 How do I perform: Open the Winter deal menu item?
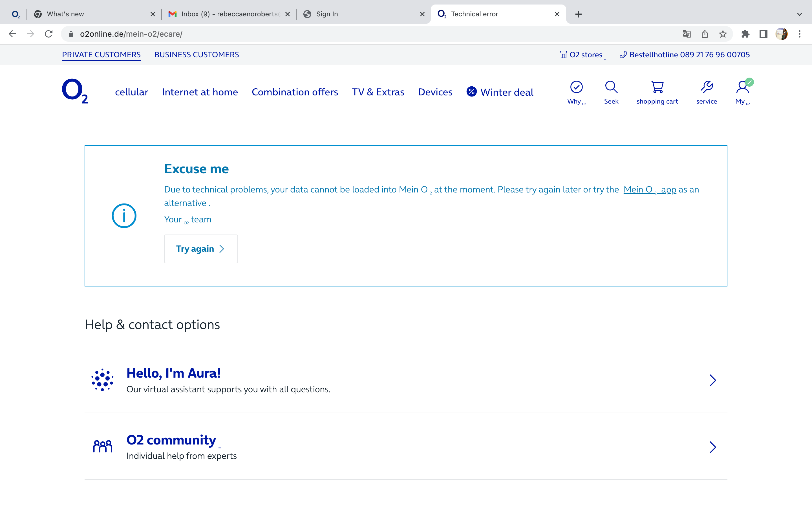coord(507,92)
